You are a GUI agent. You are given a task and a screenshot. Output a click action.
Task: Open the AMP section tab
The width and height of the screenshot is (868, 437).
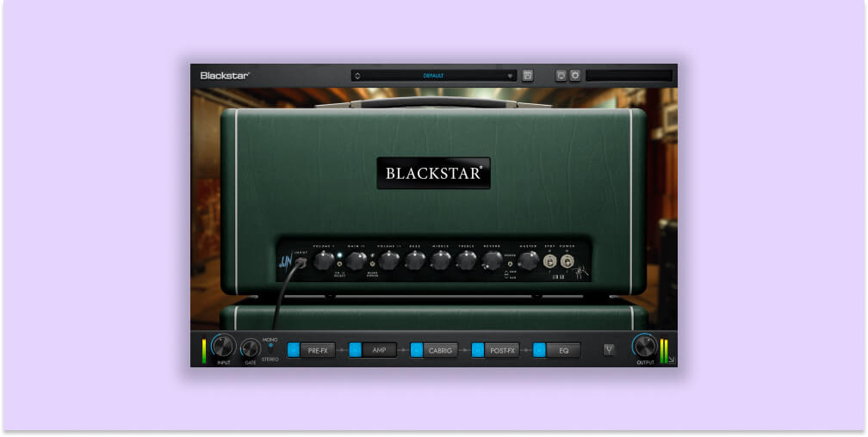[x=379, y=350]
